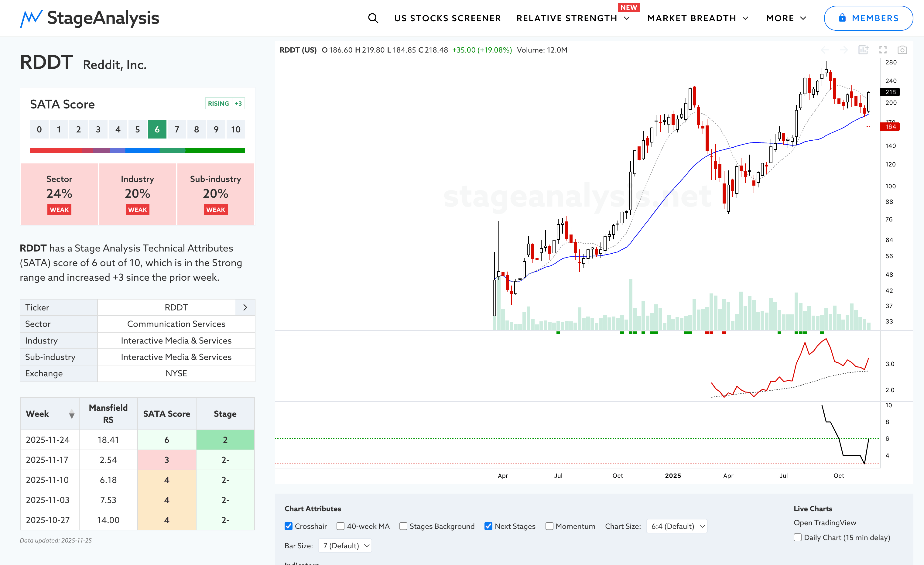Screen dimensions: 924x565
Task: Open TradingView live chart link
Action: [x=825, y=522]
